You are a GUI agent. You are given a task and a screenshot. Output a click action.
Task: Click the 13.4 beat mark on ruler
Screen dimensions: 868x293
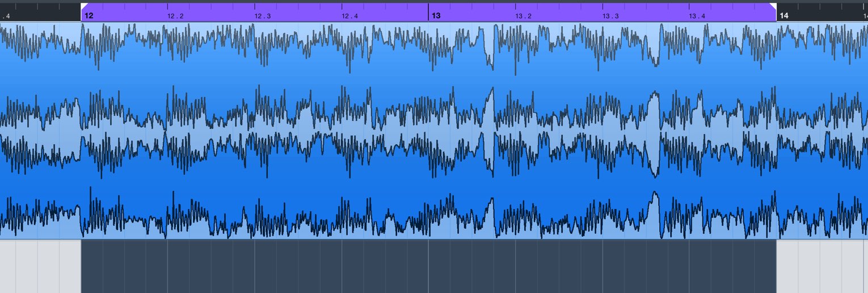click(697, 16)
